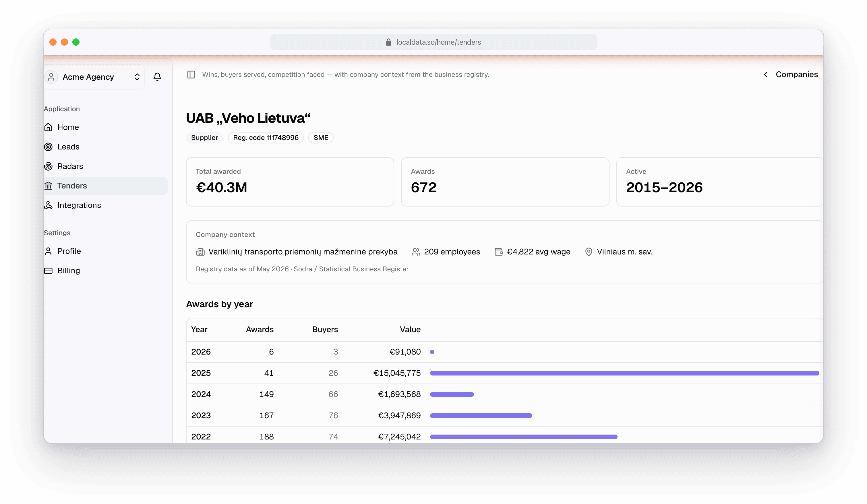Screen dimensions: 867x504
Task: Select the 2026 year cell
Action: click(201, 352)
